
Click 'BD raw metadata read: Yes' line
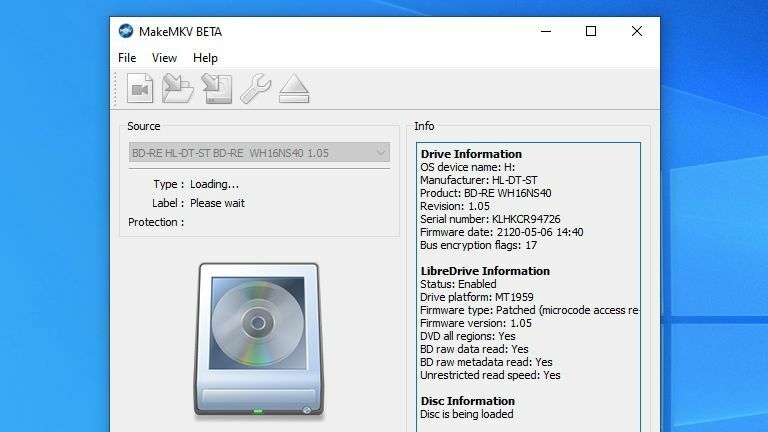click(486, 362)
